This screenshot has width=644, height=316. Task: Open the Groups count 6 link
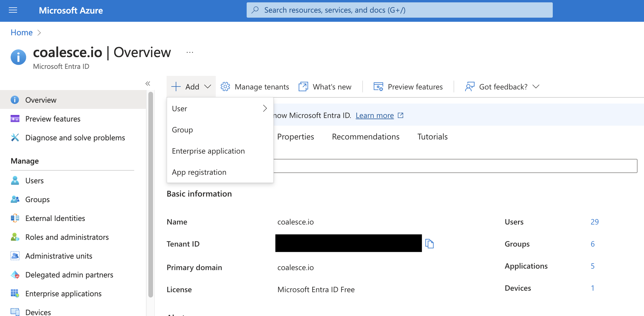coord(592,244)
